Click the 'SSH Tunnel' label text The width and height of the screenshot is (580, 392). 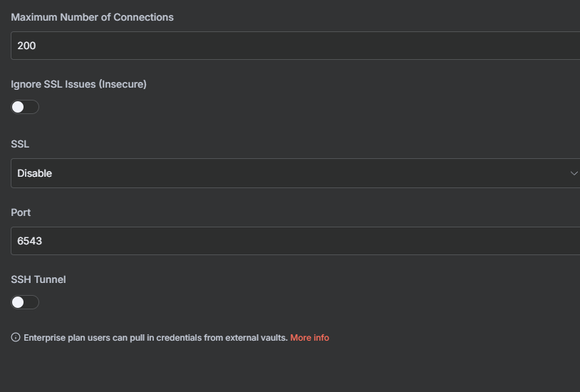pyautogui.click(x=38, y=279)
